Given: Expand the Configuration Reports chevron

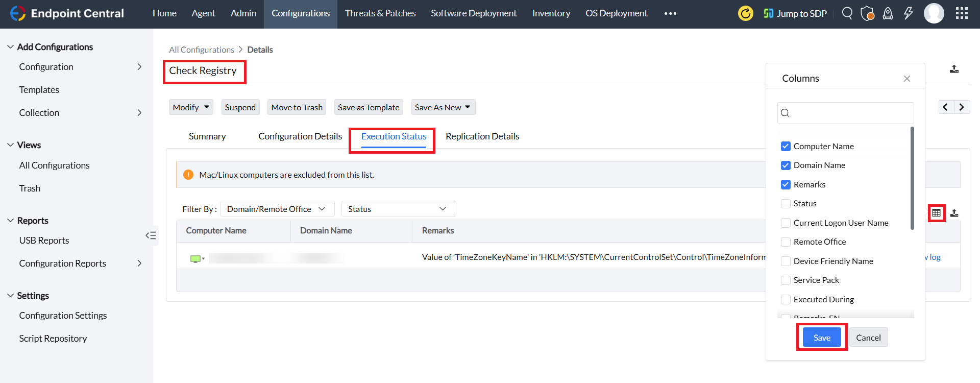Looking at the screenshot, I should [x=139, y=264].
